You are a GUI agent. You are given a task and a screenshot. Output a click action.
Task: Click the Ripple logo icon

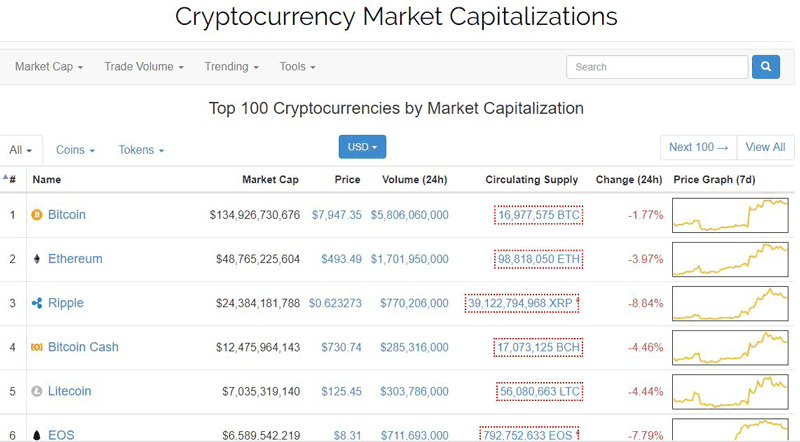[37, 303]
